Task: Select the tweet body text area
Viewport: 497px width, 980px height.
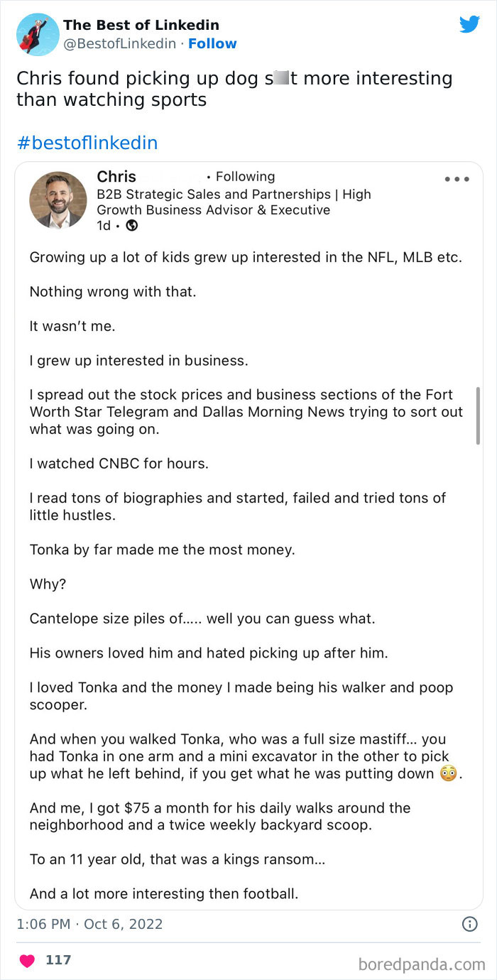Action: pyautogui.click(x=234, y=89)
